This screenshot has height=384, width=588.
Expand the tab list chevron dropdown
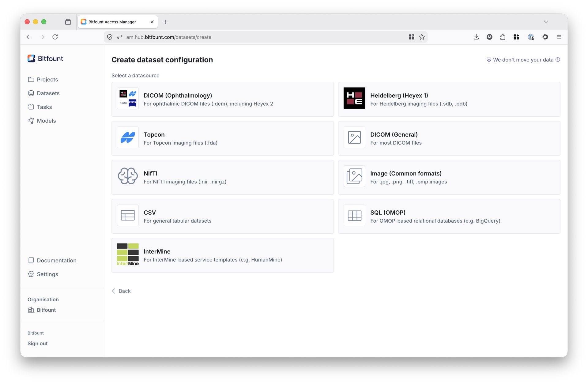coord(546,22)
